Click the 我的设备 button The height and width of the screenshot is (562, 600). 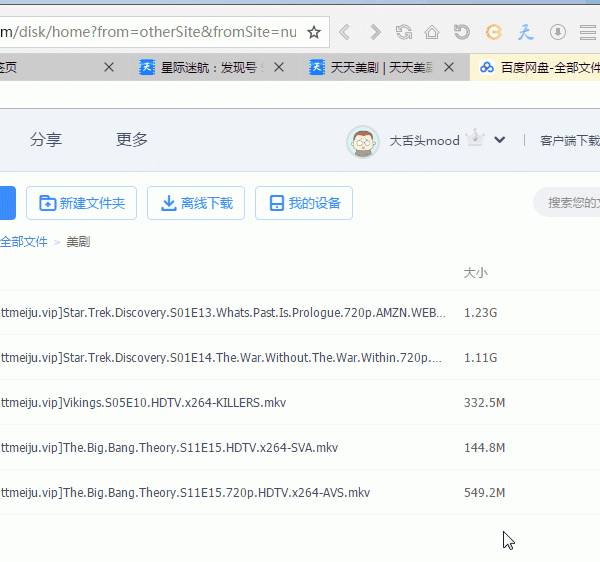pos(304,203)
